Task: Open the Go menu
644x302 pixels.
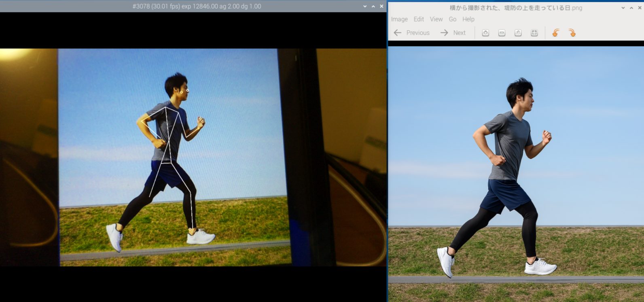Action: pyautogui.click(x=452, y=19)
